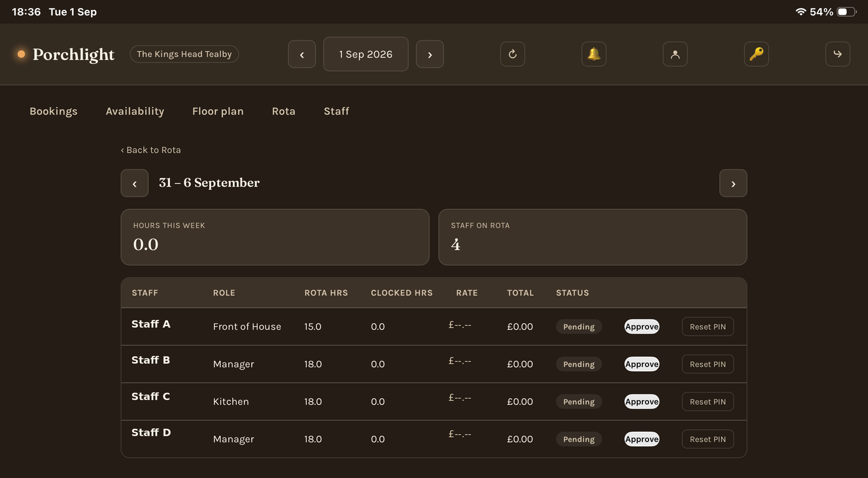
Task: Click the CLOCKED HRS column header
Action: coord(402,293)
